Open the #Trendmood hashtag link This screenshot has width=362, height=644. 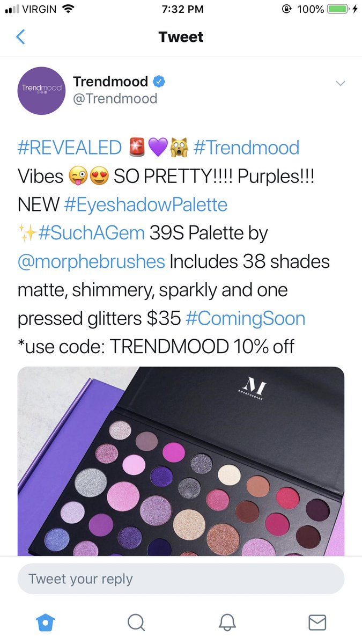pos(246,148)
